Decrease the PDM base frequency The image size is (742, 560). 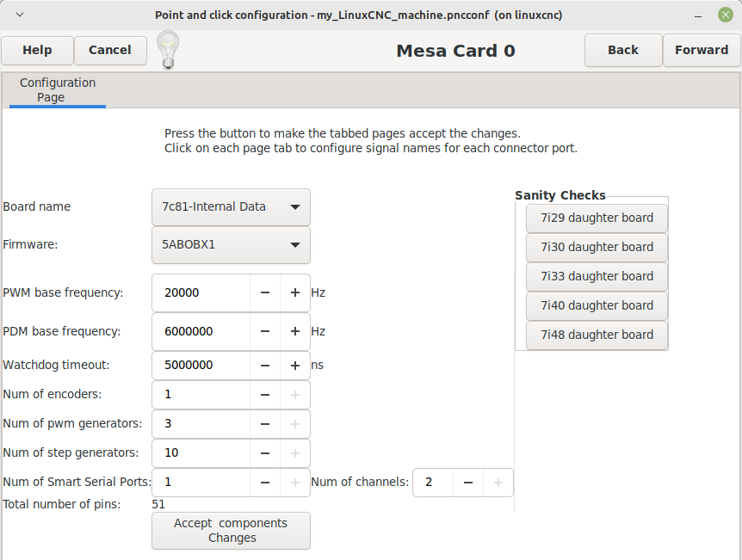[x=265, y=331]
